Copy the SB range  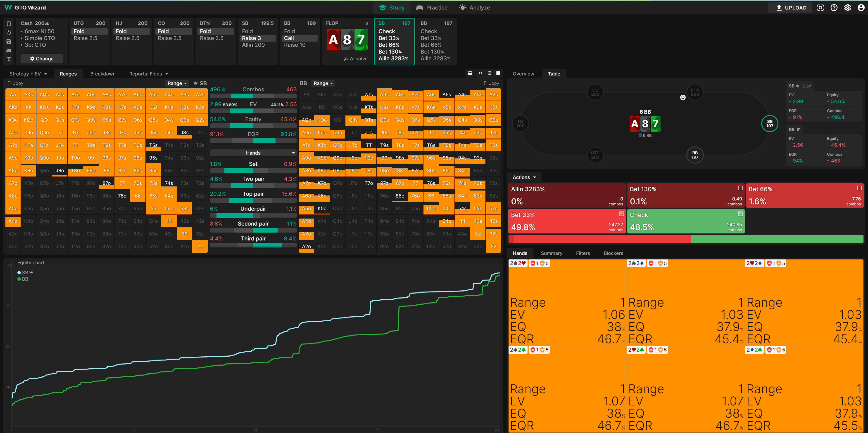coord(16,83)
